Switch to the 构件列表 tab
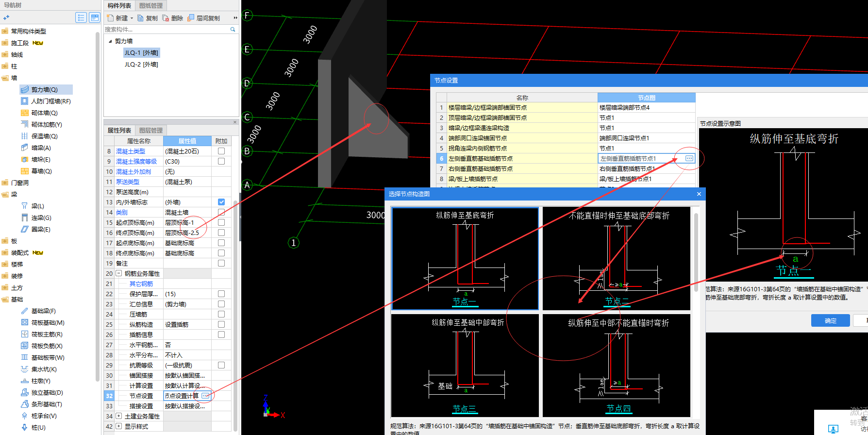 (x=119, y=5)
